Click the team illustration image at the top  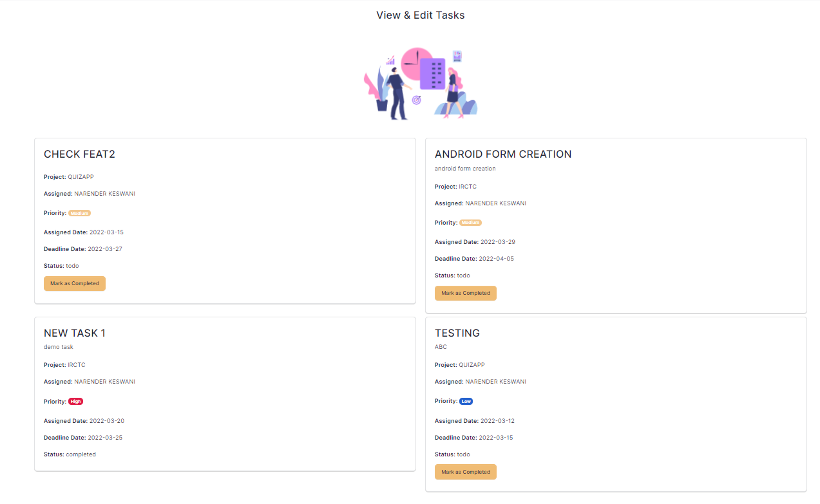[421, 83]
